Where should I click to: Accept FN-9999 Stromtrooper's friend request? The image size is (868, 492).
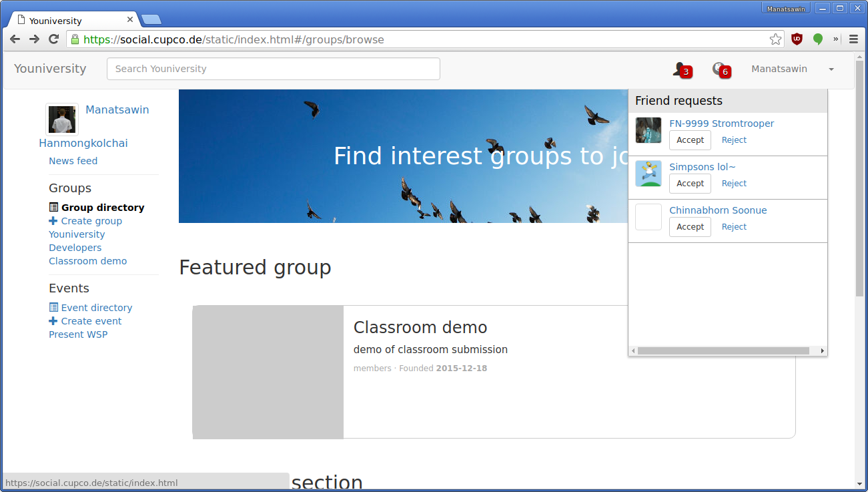click(x=690, y=140)
